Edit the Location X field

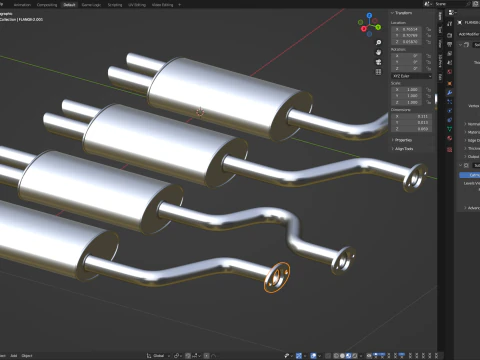click(407, 29)
